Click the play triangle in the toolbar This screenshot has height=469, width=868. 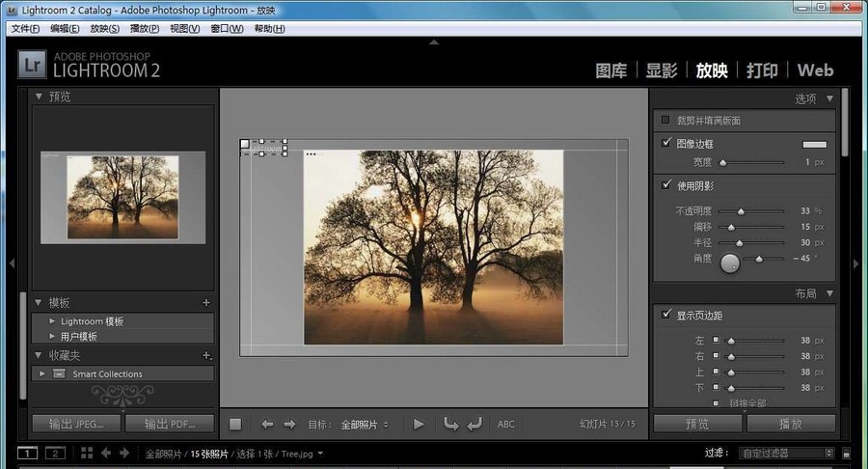point(419,424)
